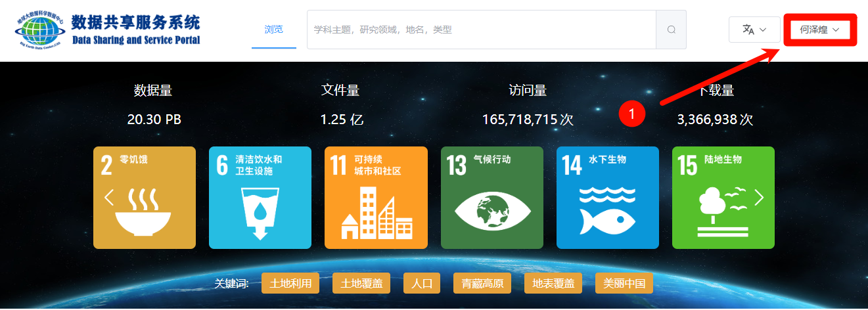Image resolution: width=868 pixels, height=310 pixels.
Task: Open the language switcher dropdown
Action: click(754, 30)
